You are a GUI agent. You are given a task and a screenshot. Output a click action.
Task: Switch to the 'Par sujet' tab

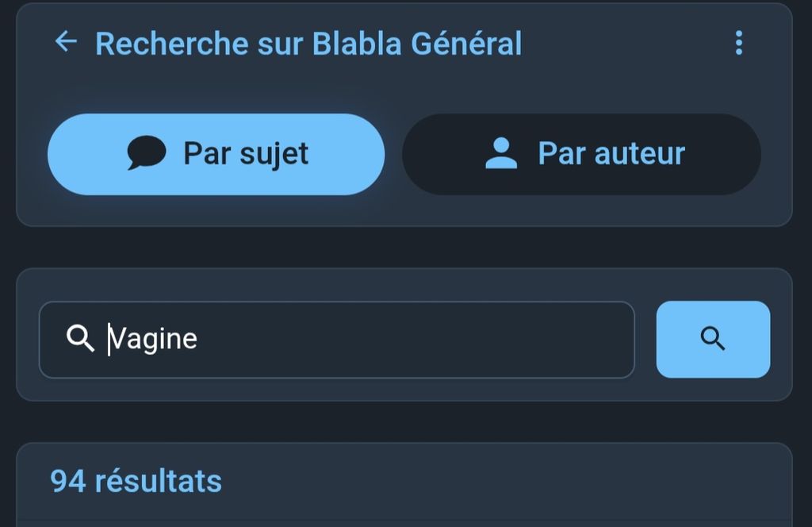(216, 154)
